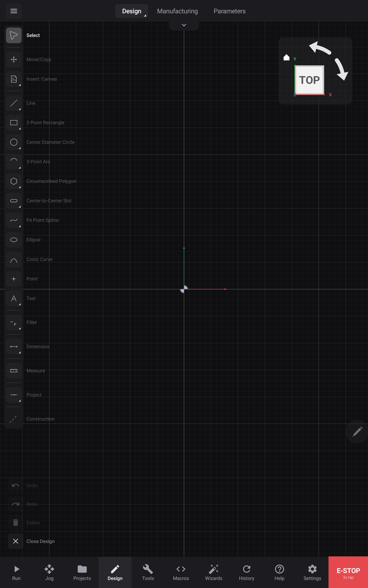Open the Wizards section

point(213,572)
